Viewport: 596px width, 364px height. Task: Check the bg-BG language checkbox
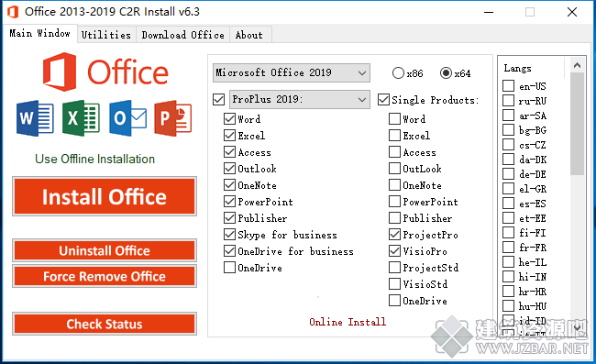509,130
